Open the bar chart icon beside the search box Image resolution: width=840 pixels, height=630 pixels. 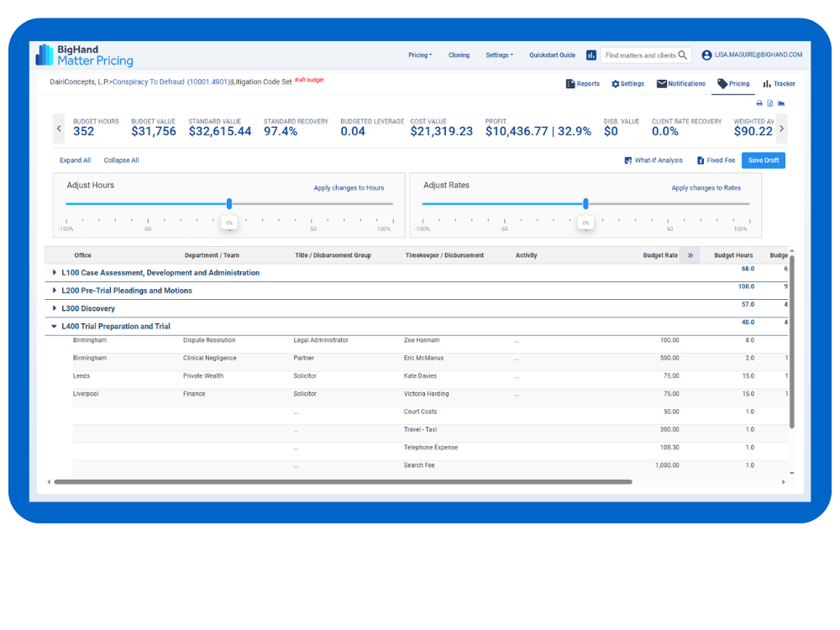(591, 55)
